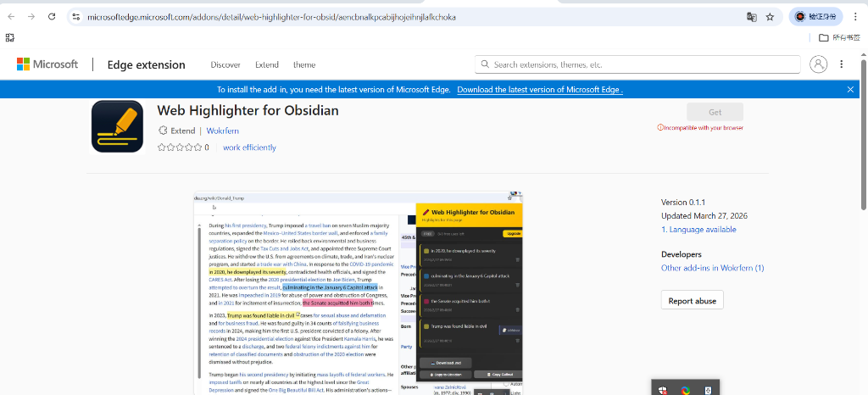Click the Developers heading text
Screen dimensions: 868x395
point(682,254)
